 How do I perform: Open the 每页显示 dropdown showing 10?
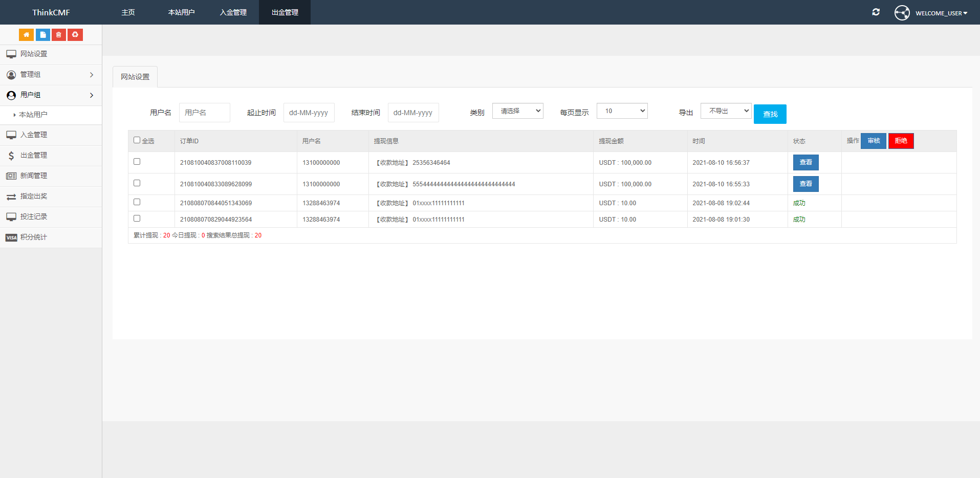[622, 111]
